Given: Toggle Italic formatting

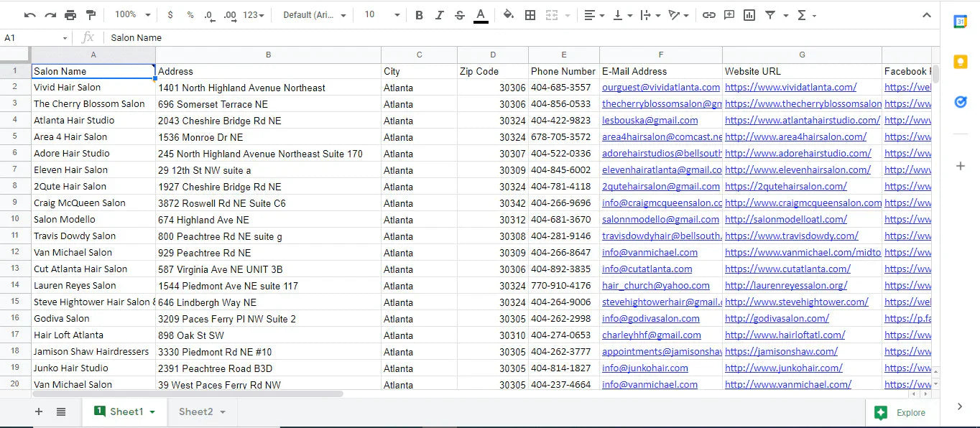Looking at the screenshot, I should pos(439,15).
